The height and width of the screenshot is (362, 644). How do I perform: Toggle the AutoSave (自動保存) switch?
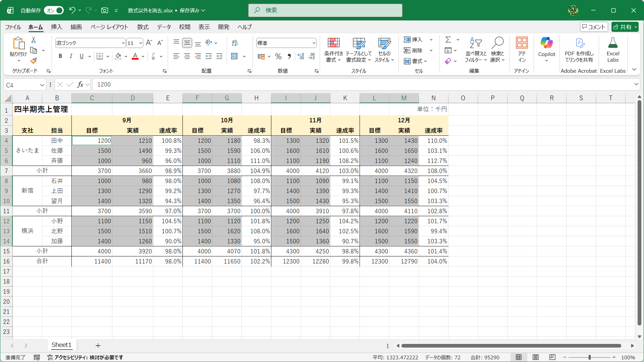54,10
